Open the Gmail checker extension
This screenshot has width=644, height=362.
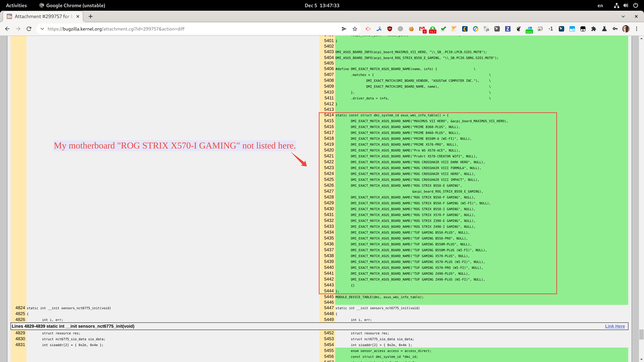(x=422, y=29)
